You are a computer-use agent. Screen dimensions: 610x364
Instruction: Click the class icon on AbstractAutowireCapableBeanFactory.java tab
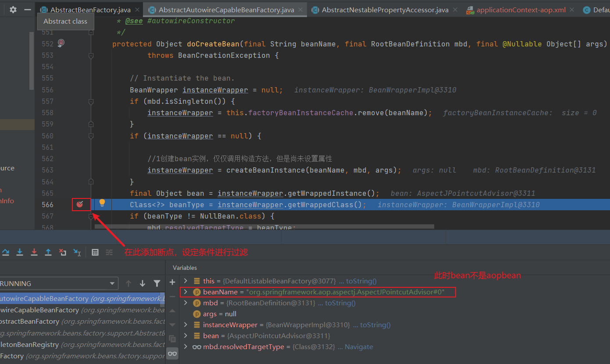(x=152, y=10)
